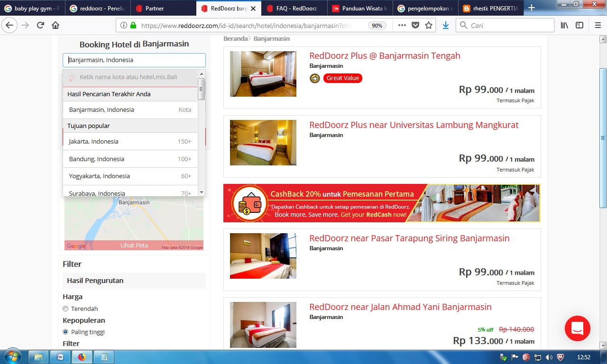Toggle the sidebar view icon
This screenshot has width=607, height=364.
[x=579, y=25]
